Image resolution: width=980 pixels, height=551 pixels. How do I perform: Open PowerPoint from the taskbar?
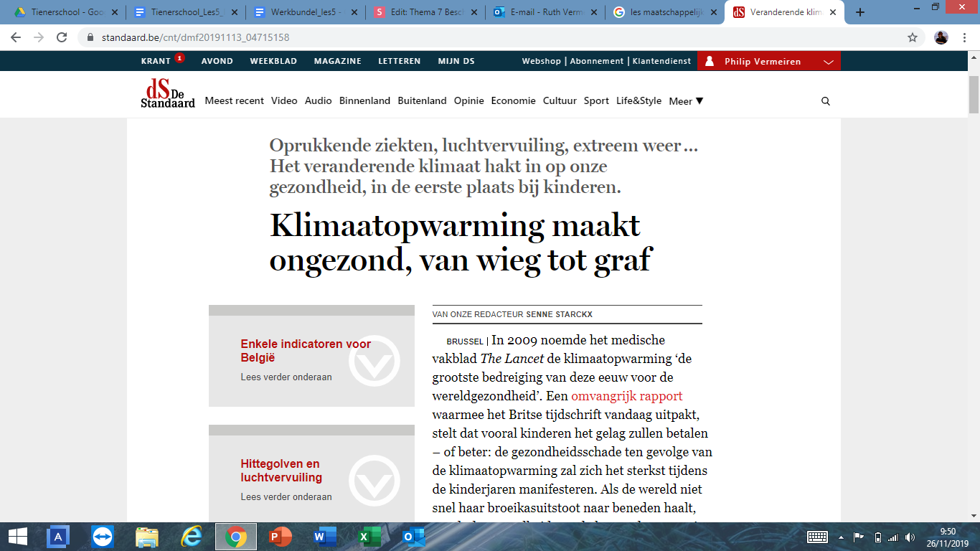coord(281,537)
